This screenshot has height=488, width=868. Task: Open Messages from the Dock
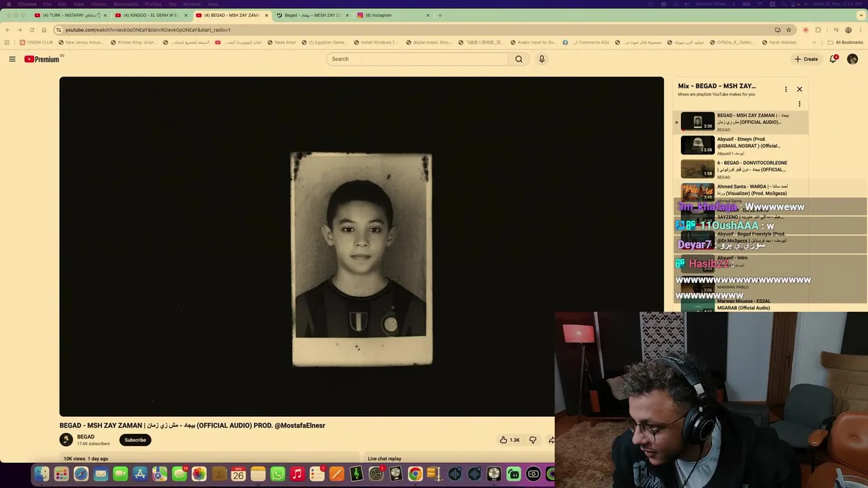click(179, 474)
